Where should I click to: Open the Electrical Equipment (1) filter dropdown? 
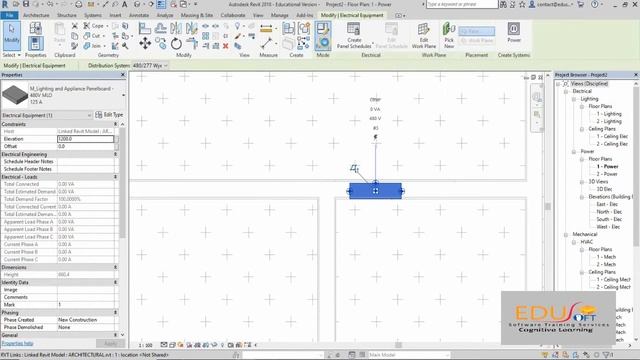click(47, 115)
